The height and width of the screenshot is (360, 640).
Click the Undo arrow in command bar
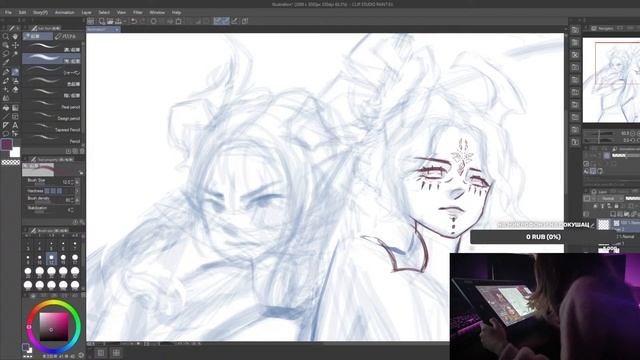pyautogui.click(x=134, y=21)
